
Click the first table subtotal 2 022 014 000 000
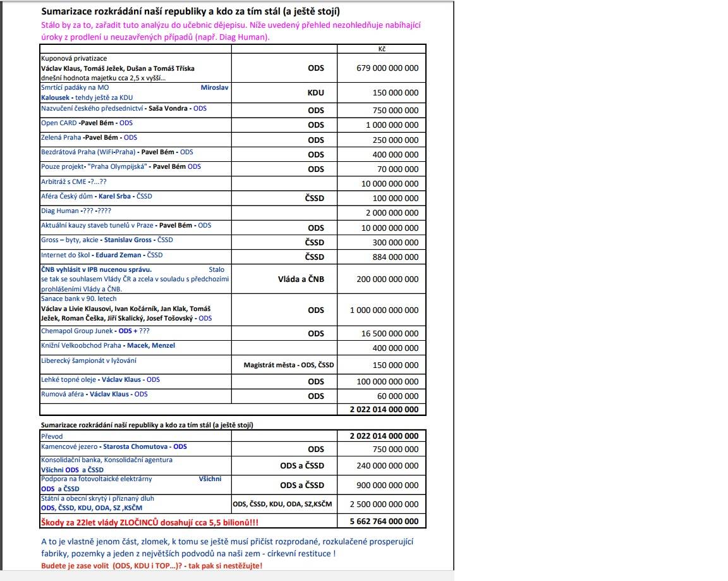coord(384,409)
